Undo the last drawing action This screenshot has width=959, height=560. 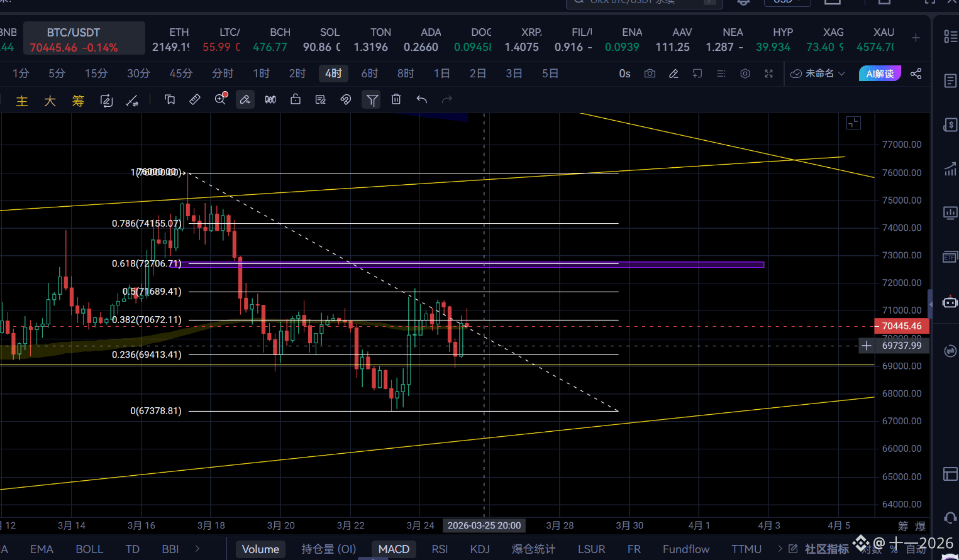tap(422, 99)
